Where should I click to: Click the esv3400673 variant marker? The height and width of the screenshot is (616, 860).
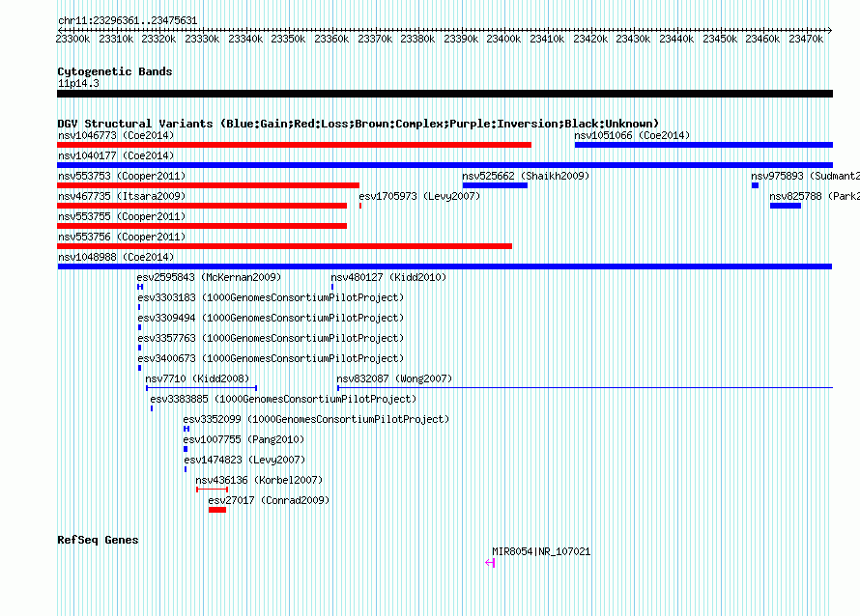pos(139,368)
